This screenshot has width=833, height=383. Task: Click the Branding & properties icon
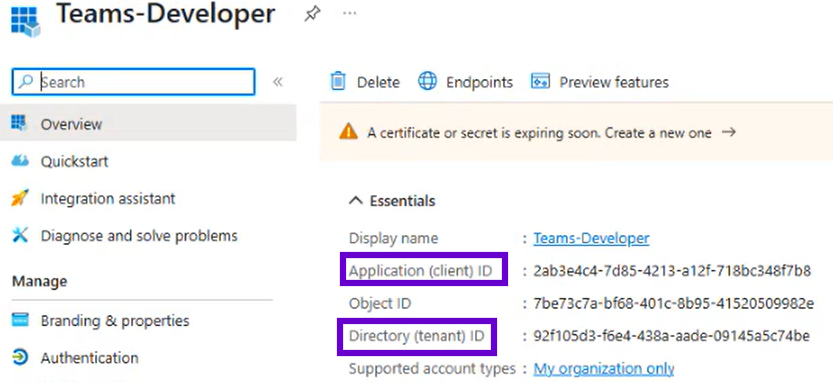(x=20, y=320)
